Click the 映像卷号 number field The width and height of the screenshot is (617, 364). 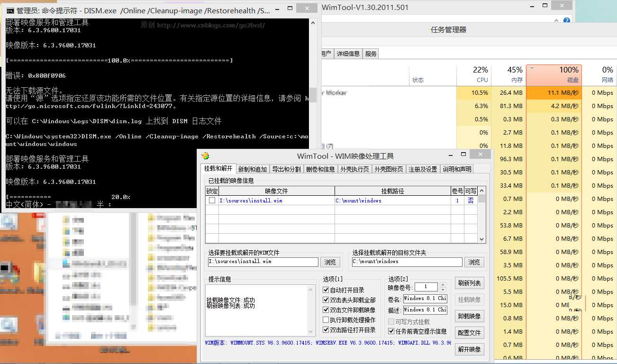coord(427,287)
